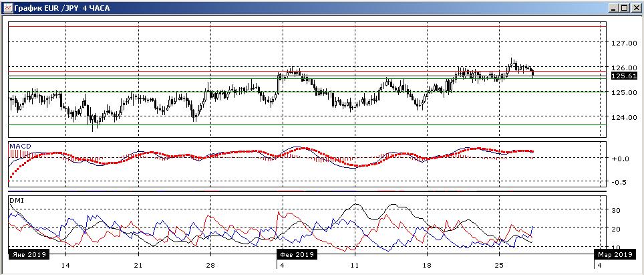Maximize the EUR/JPY chart window
The width and height of the screenshot is (644, 275).
pyautogui.click(x=624, y=7)
